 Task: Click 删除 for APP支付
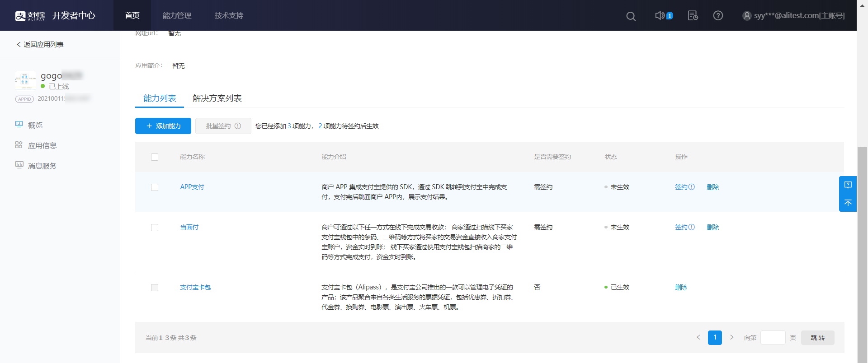pyautogui.click(x=713, y=187)
